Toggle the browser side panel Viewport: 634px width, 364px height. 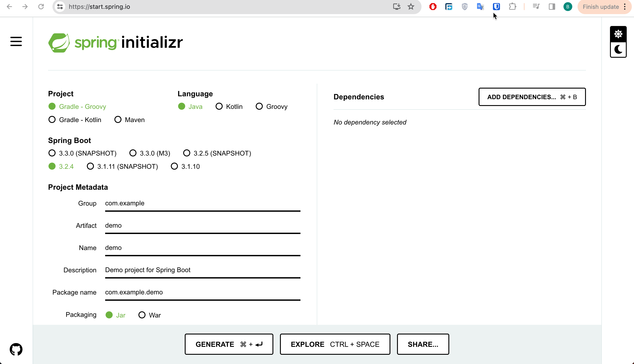pos(552,7)
